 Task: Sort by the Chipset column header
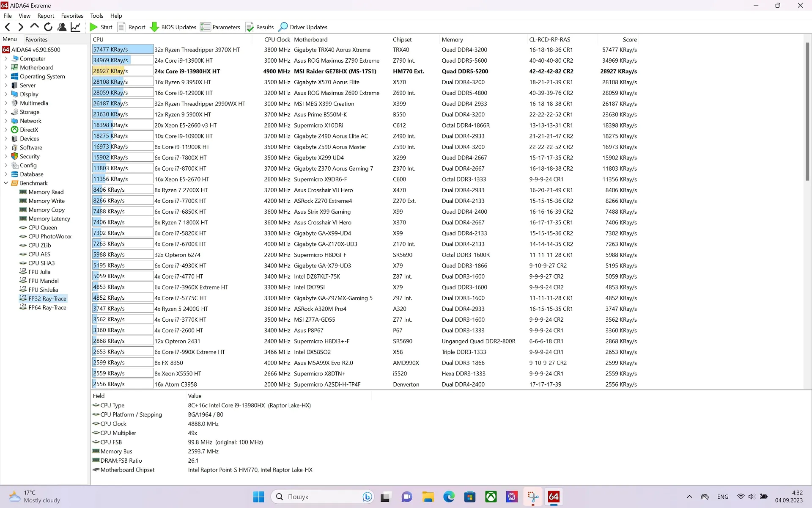point(415,39)
